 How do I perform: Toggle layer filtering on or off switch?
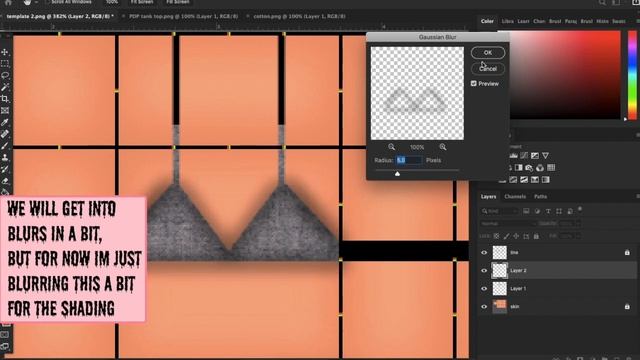pyautogui.click(x=580, y=210)
